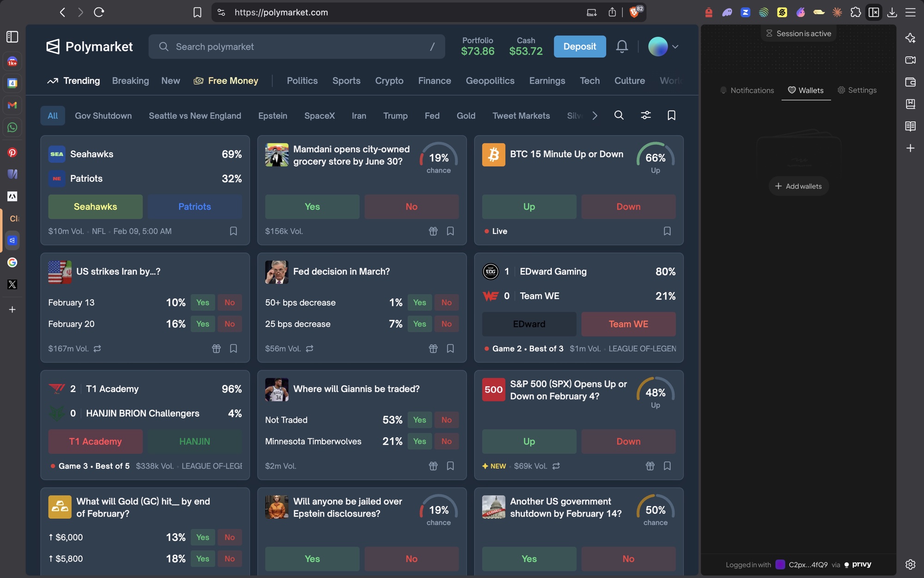Switch to the Trending tab
The width and height of the screenshot is (924, 578).
73,80
